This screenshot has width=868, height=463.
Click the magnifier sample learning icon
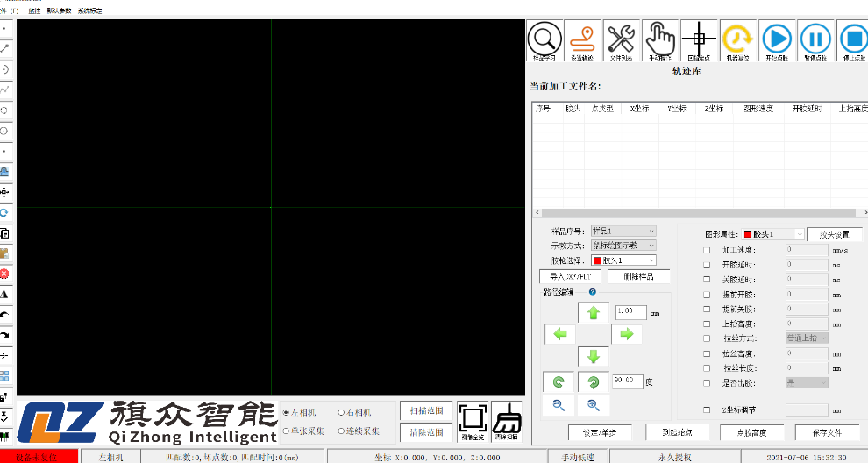click(x=544, y=40)
